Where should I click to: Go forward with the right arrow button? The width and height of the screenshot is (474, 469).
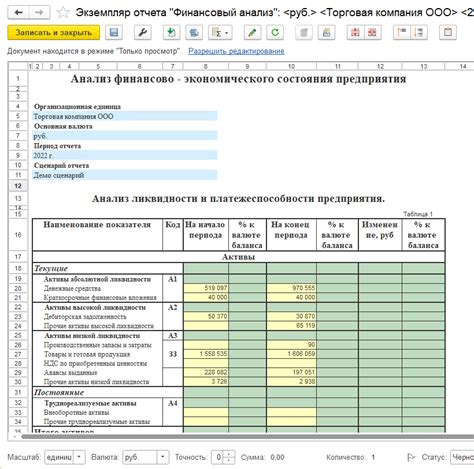pos(39,13)
